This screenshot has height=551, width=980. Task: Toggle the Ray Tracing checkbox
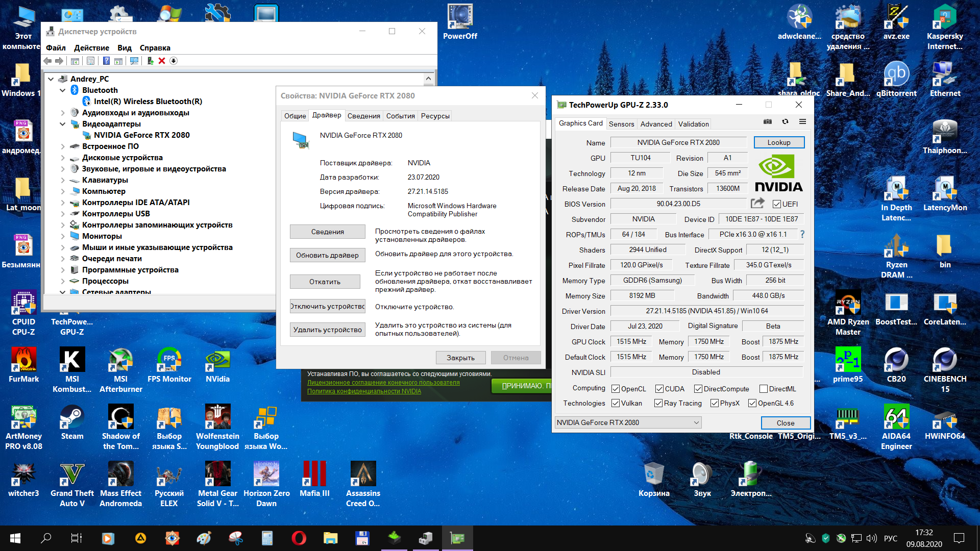click(x=658, y=403)
